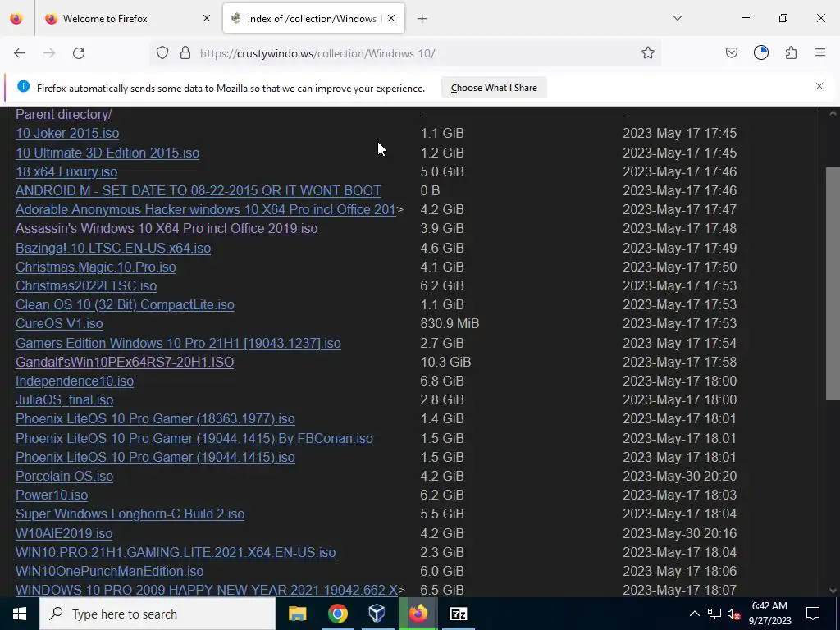Click Gandalf'sWin10PEx64RS7-20H1.ISO link

125,362
